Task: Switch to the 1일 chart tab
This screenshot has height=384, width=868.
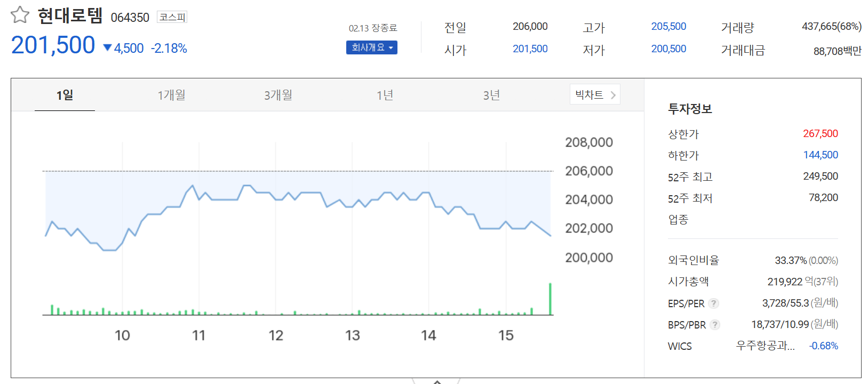Action: click(x=65, y=95)
